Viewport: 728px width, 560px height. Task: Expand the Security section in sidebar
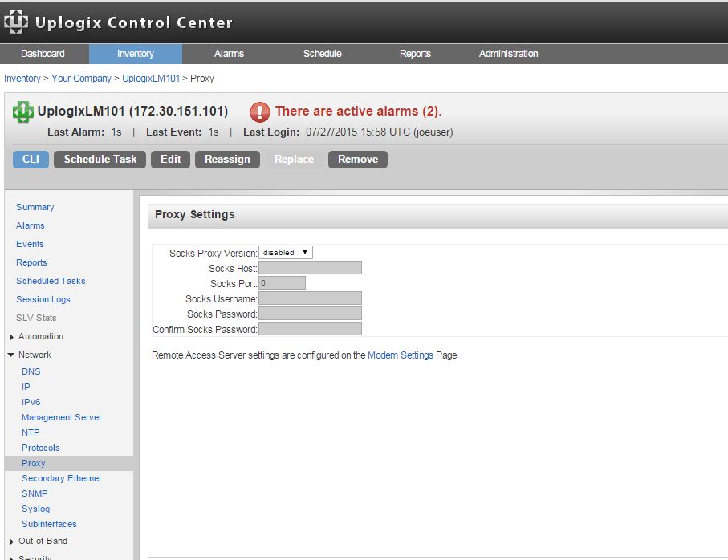pyautogui.click(x=11, y=558)
